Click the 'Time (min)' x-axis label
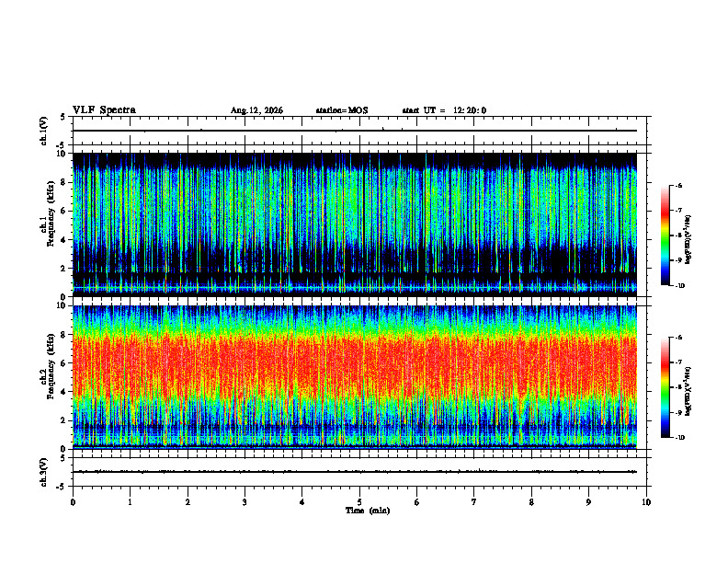 368,511
